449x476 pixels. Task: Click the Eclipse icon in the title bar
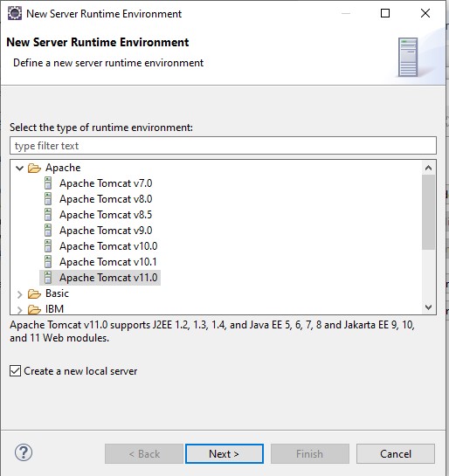pos(15,13)
